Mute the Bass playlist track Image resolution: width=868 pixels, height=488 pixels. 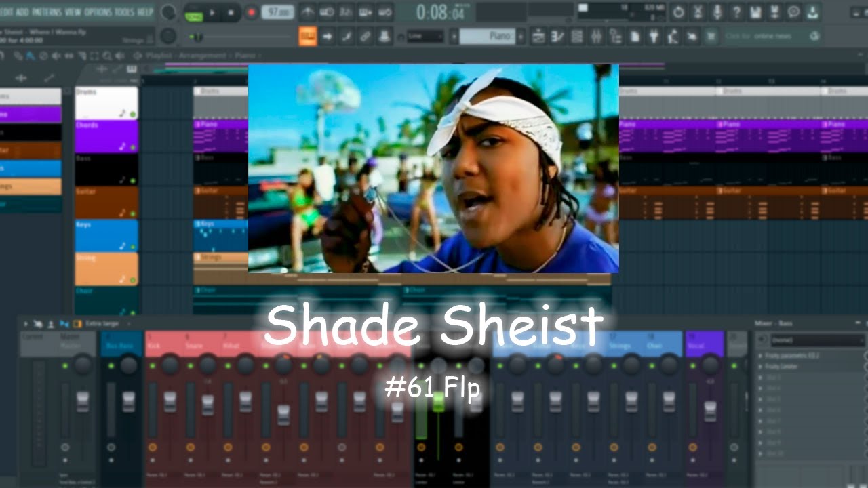coord(133,180)
